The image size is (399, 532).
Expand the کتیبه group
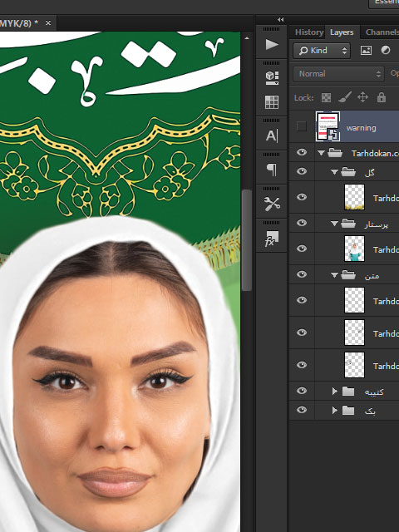point(335,392)
